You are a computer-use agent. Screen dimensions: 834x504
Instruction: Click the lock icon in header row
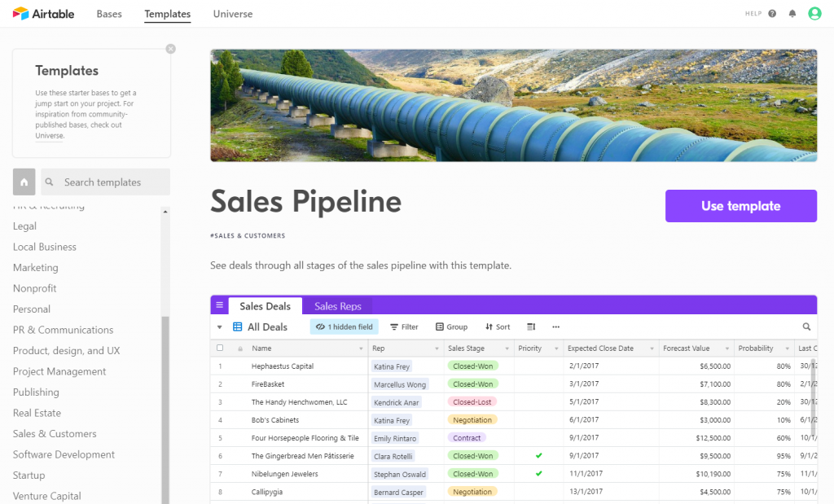tap(240, 348)
